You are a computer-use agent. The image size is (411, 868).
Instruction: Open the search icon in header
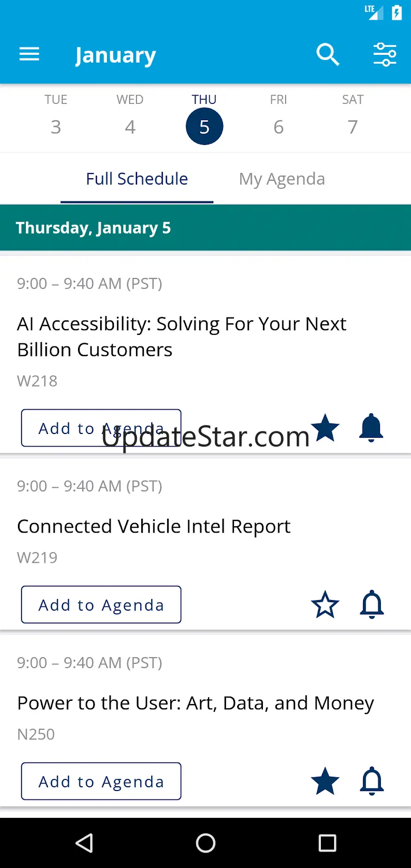[327, 54]
